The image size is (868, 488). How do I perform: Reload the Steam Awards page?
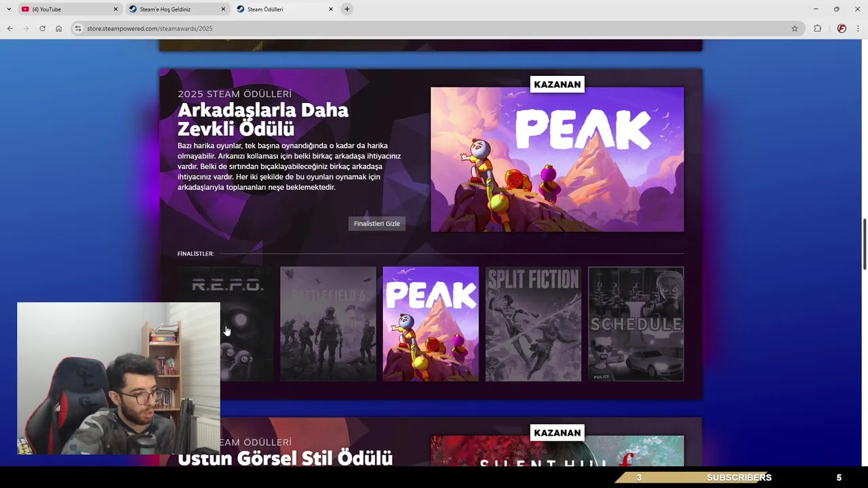42,28
